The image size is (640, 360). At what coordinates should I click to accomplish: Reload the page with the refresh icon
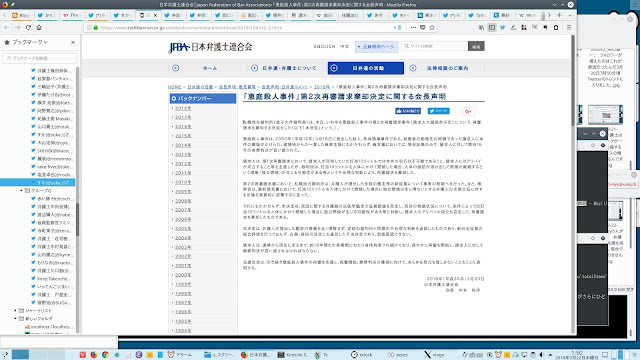pyautogui.click(x=28, y=27)
